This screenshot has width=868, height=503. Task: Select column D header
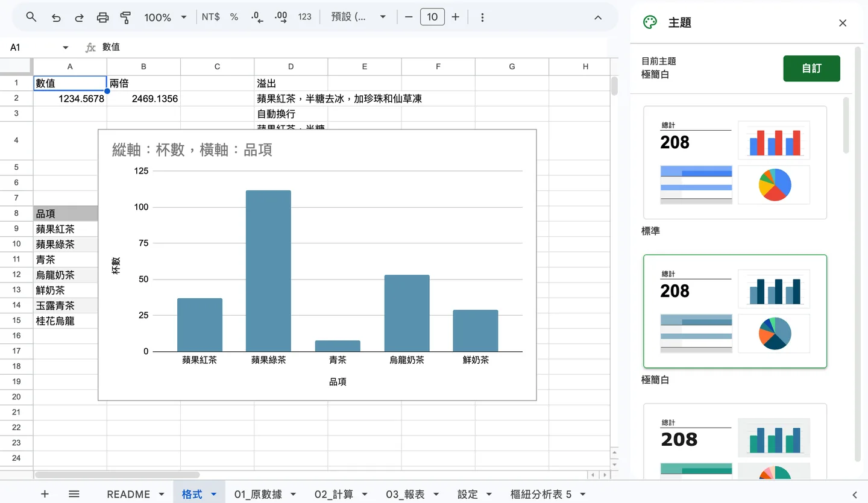[291, 66]
